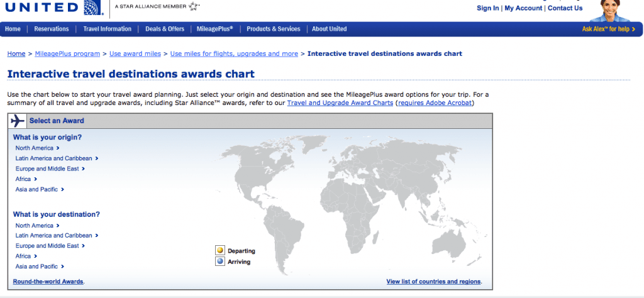Image resolution: width=644 pixels, height=298 pixels.
Task: Select Africa as origin
Action: click(26, 179)
